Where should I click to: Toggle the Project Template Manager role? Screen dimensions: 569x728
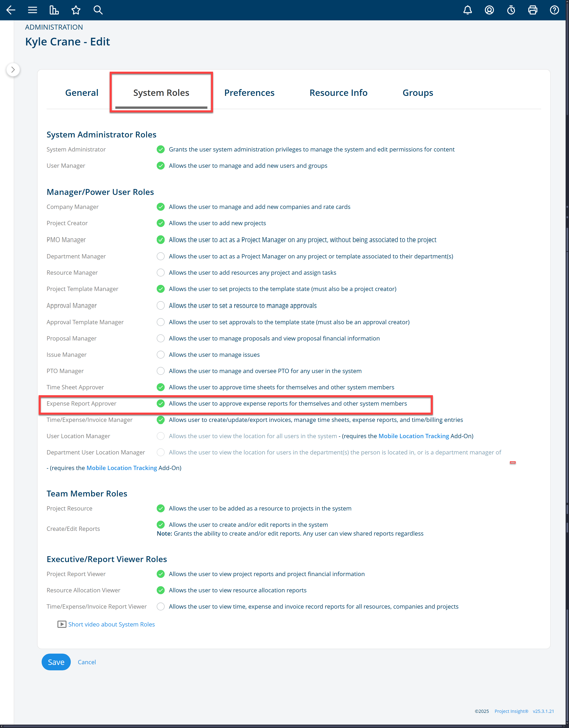(x=161, y=289)
